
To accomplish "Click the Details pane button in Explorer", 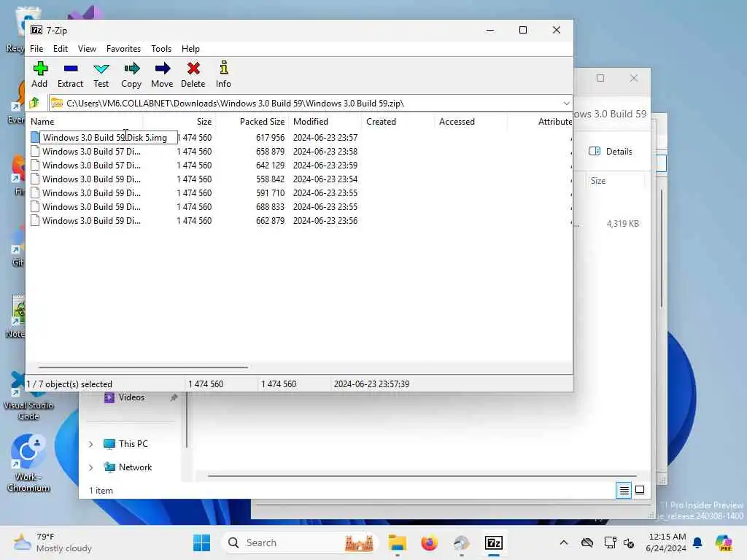I will [x=611, y=152].
